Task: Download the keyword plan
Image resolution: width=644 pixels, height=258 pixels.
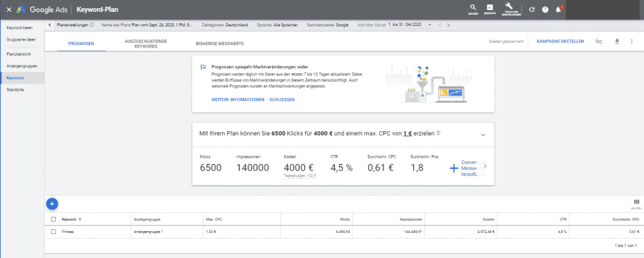Action: coord(616,41)
